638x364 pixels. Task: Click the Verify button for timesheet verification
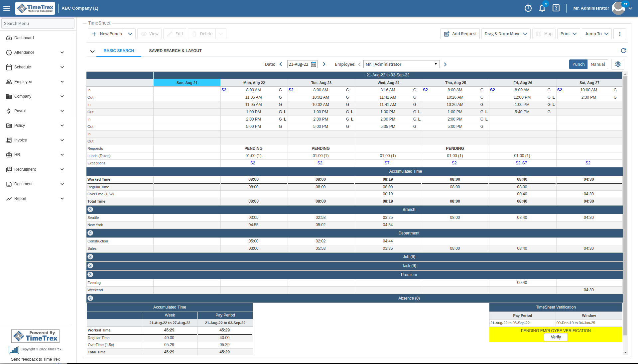pyautogui.click(x=555, y=337)
